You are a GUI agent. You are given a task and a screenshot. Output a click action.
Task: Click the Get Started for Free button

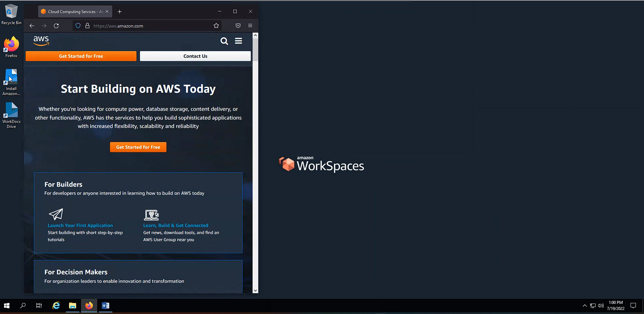(x=81, y=56)
